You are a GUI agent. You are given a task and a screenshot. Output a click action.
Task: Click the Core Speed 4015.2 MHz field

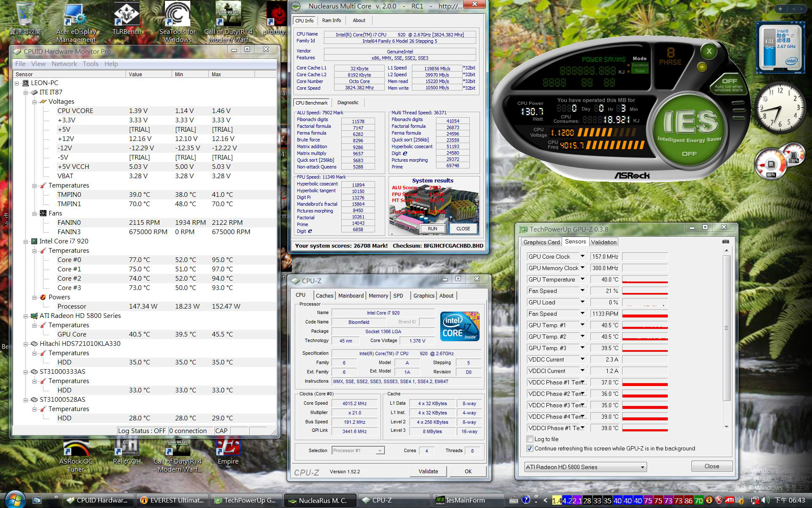(x=354, y=403)
